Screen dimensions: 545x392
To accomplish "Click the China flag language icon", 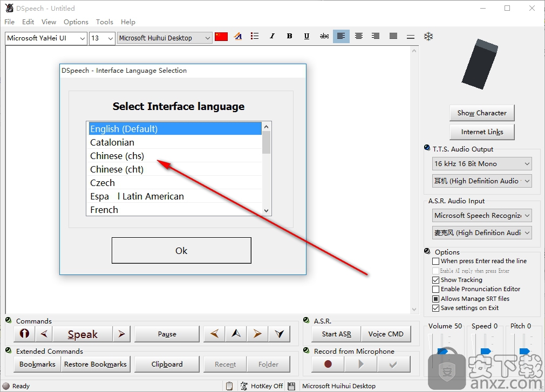I will (x=221, y=37).
